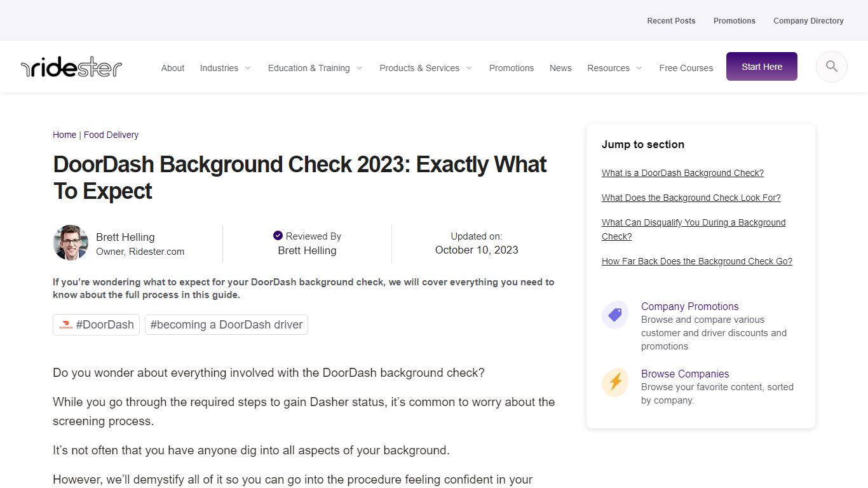Click the #DoorDash tag
This screenshot has width=868, height=488.
tap(96, 325)
